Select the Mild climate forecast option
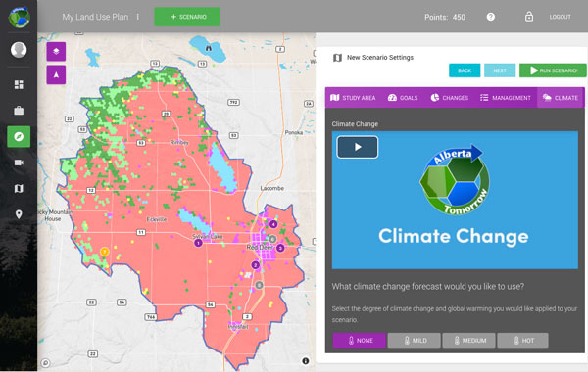The image size is (588, 372). 414,340
